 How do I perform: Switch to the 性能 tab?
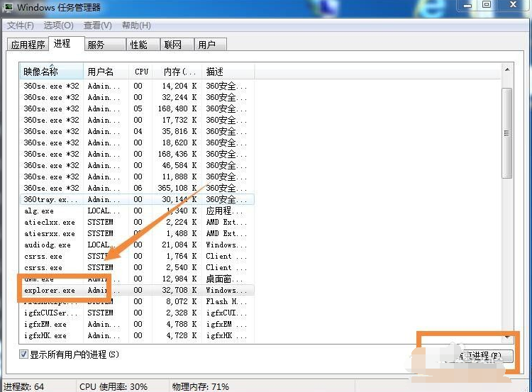(138, 45)
